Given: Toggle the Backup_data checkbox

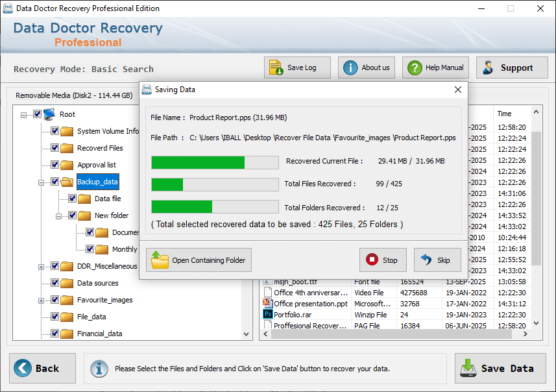Looking at the screenshot, I should pos(54,182).
